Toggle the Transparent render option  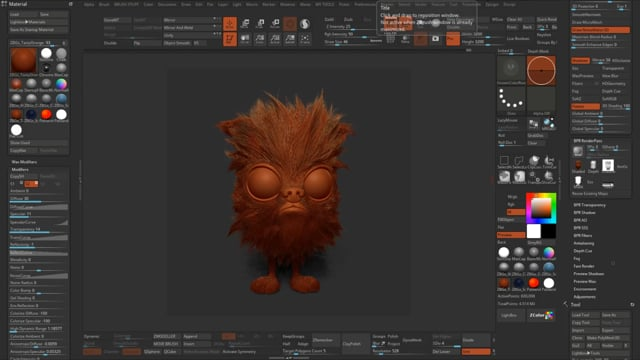point(613,68)
